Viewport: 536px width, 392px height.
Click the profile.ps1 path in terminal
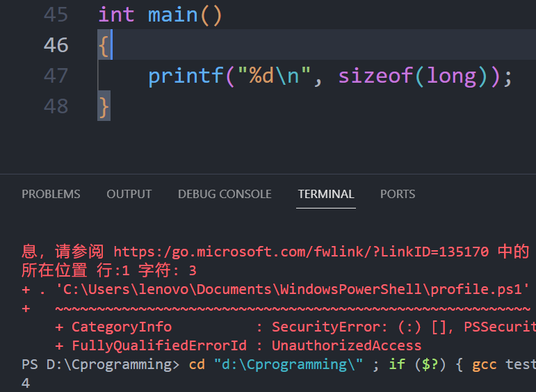click(x=292, y=290)
